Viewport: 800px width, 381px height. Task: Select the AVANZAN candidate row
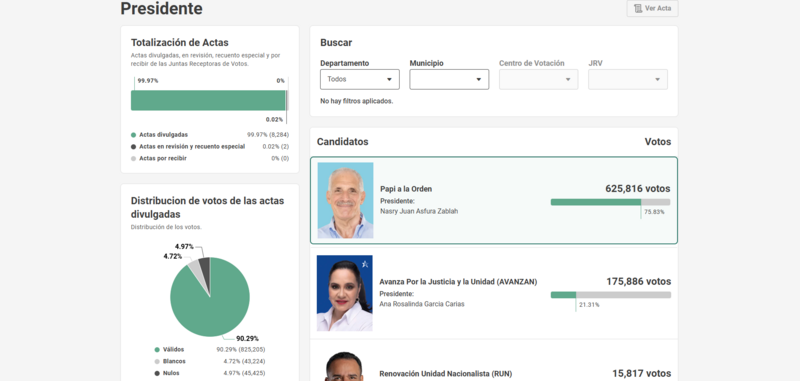pos(494,293)
